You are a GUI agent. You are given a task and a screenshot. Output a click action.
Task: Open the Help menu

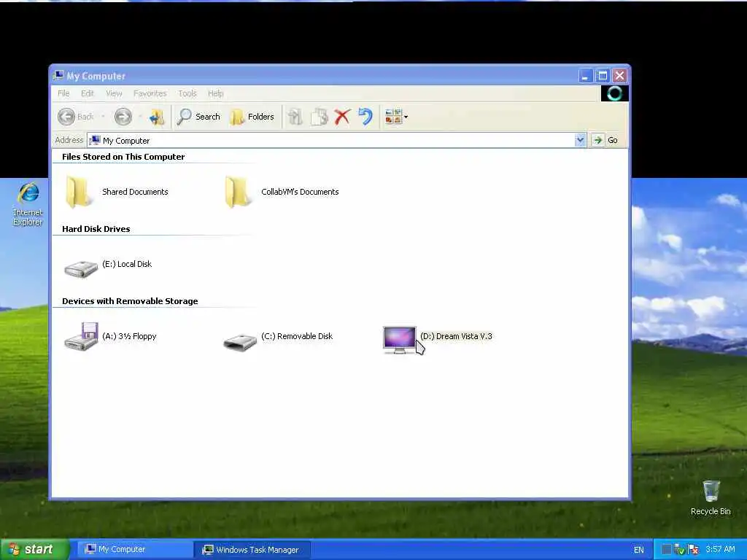point(215,93)
